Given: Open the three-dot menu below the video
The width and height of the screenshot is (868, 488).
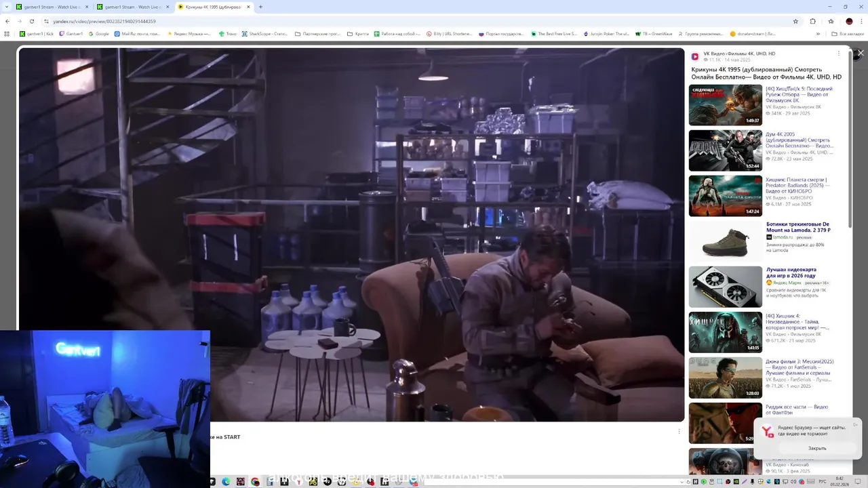Looking at the screenshot, I should [679, 431].
